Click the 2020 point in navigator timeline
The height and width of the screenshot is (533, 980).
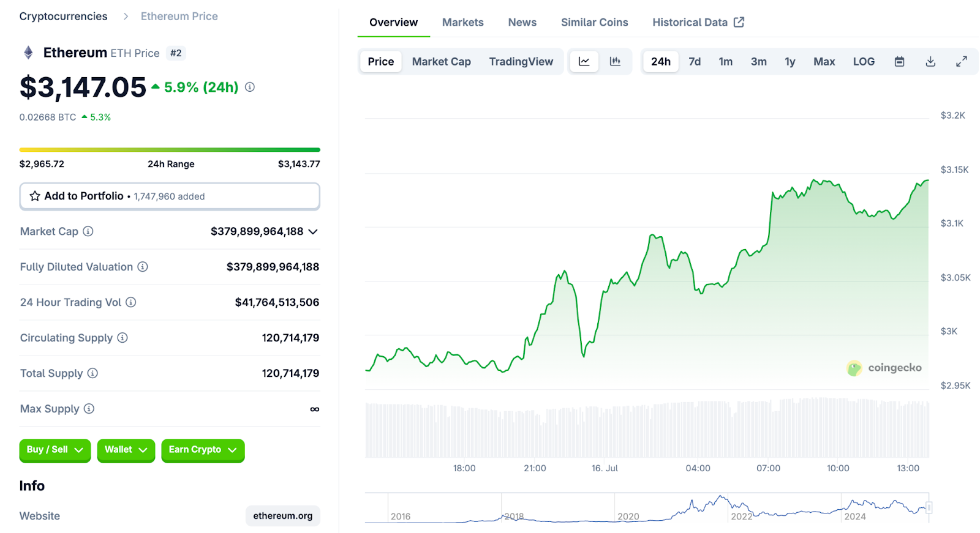(628, 516)
